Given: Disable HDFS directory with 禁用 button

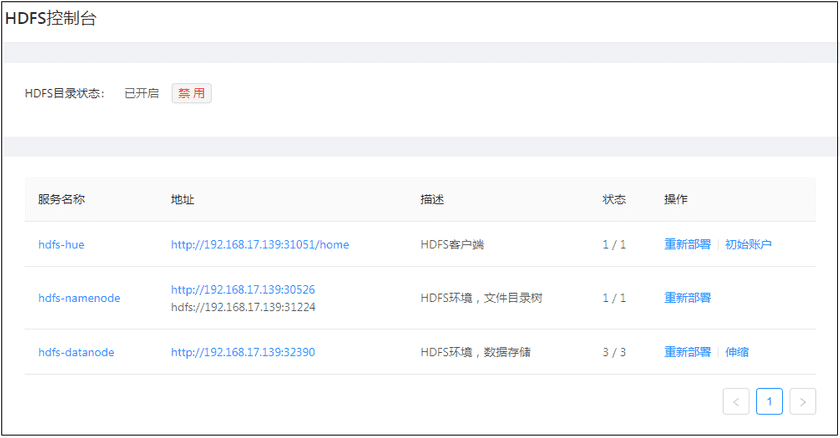Looking at the screenshot, I should click(x=191, y=93).
